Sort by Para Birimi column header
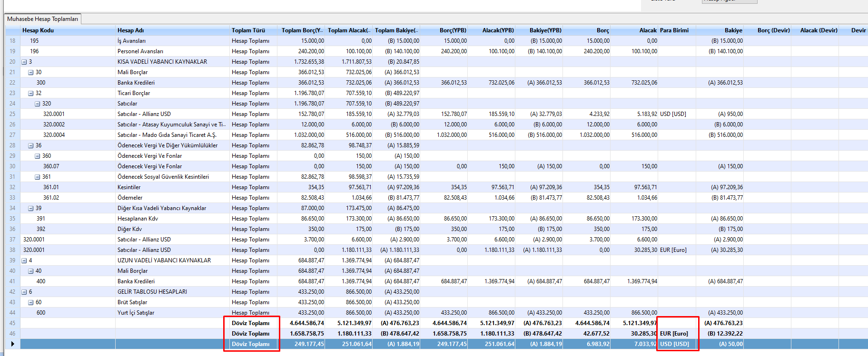 674,30
